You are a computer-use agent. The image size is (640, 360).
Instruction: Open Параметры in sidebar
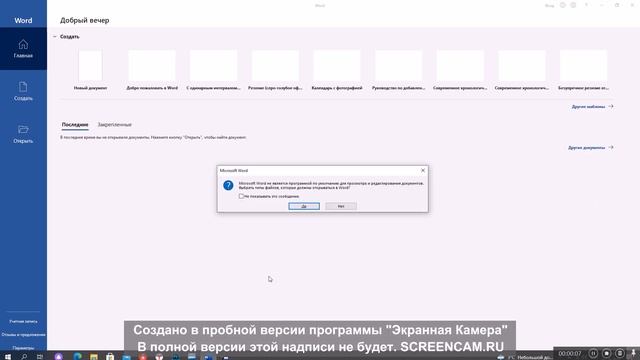(x=23, y=348)
